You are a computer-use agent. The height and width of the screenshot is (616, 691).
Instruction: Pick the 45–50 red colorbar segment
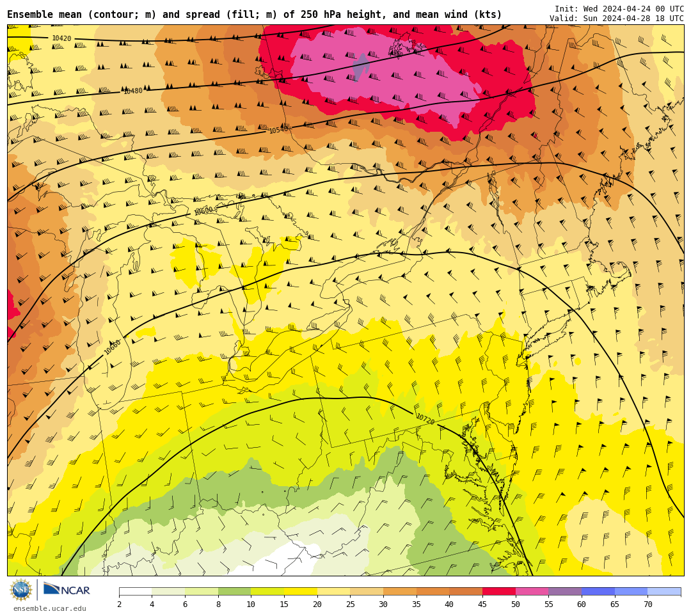click(499, 592)
